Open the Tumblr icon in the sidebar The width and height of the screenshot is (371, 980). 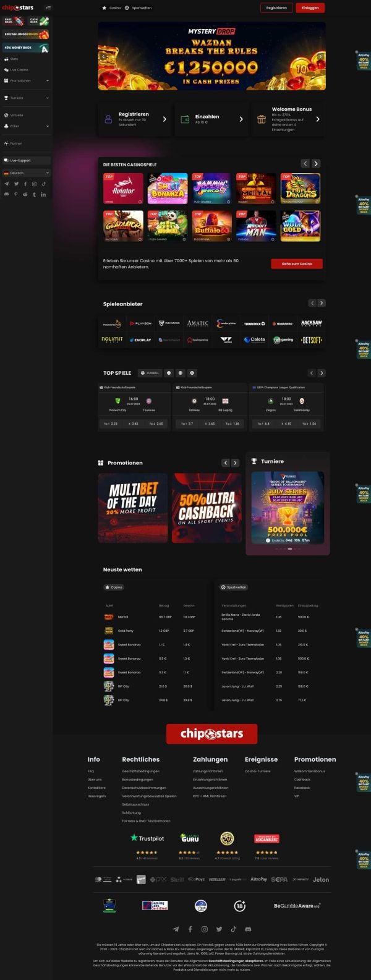pyautogui.click(x=34, y=194)
